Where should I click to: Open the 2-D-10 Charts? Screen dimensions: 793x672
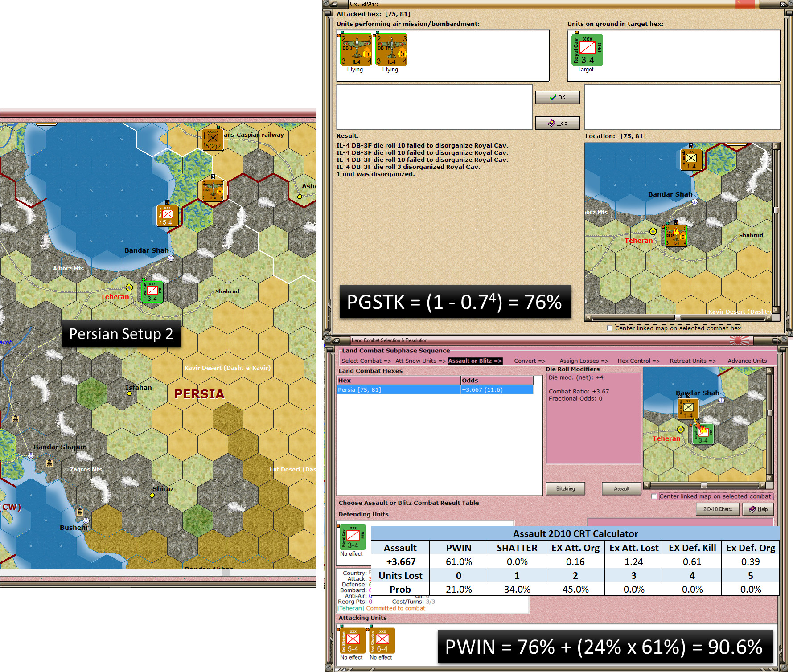click(x=718, y=509)
